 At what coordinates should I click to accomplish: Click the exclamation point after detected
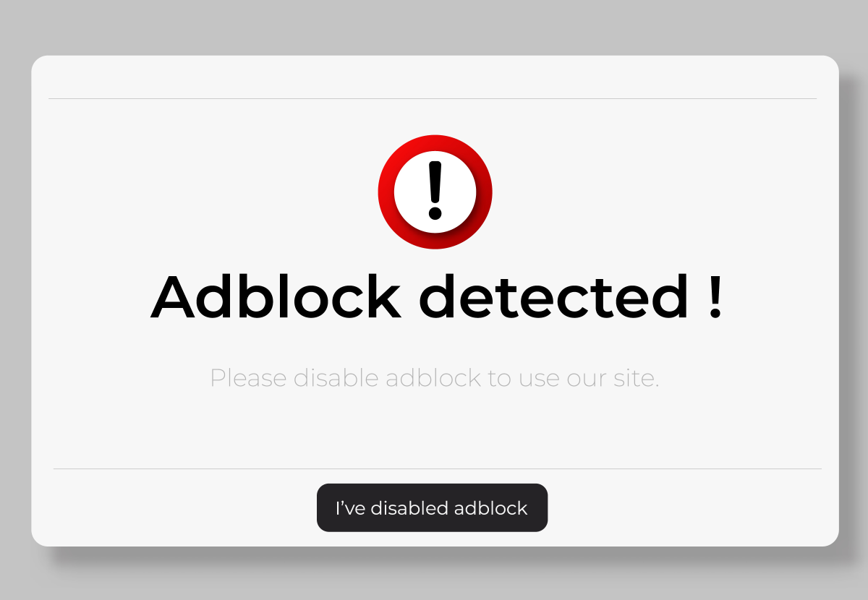tap(716, 296)
